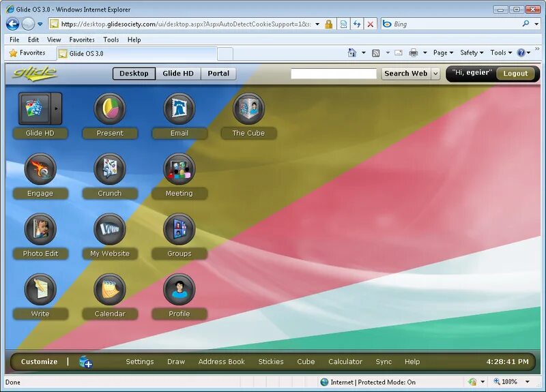Open the Groups app icon

(179, 229)
